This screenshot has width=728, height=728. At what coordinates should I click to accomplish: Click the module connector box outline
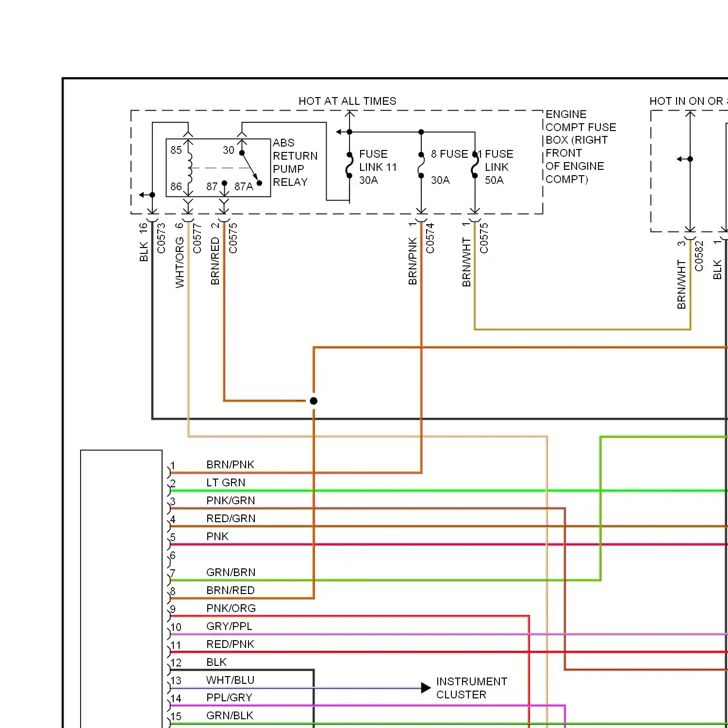[121, 589]
